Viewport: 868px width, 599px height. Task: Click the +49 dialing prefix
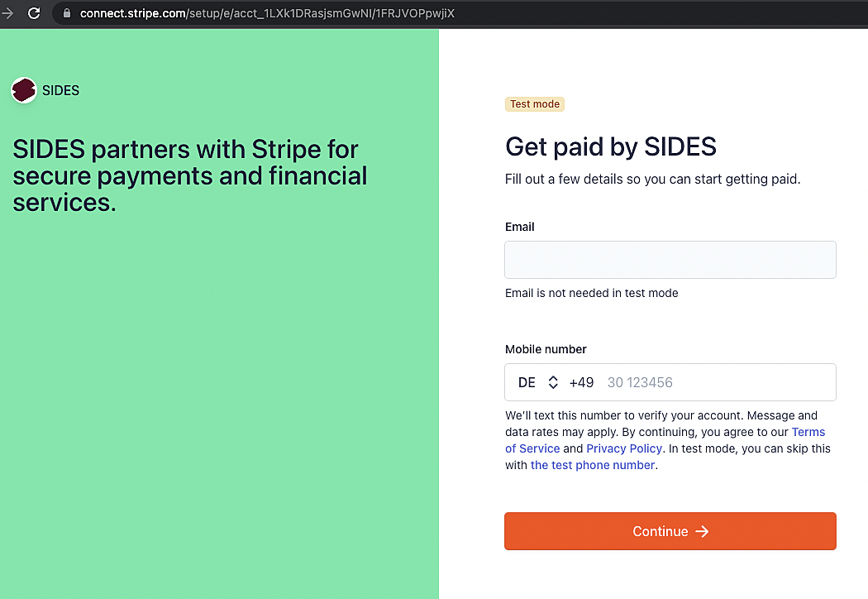(581, 382)
